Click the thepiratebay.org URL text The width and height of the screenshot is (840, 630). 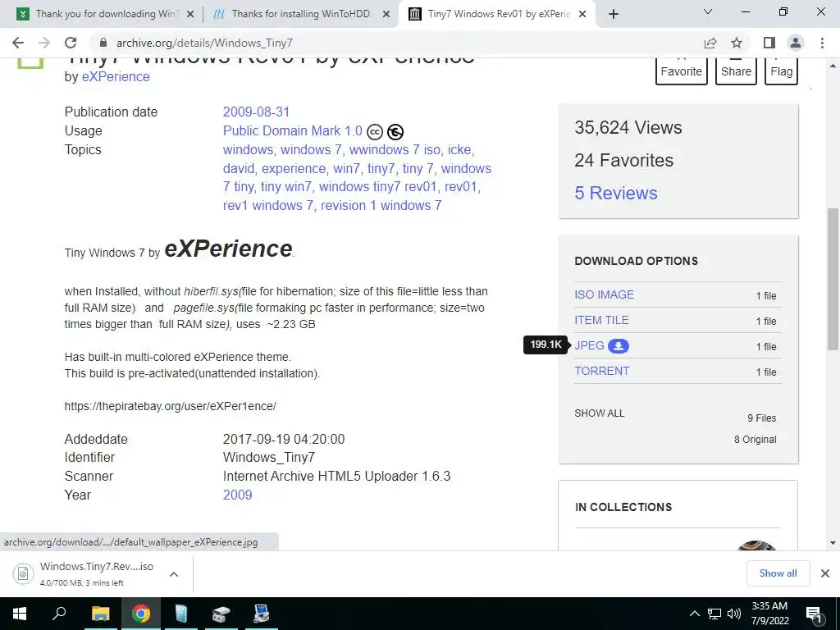tap(171, 406)
